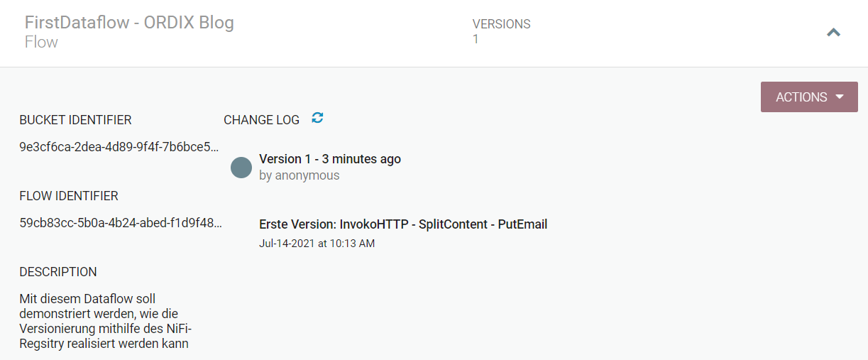Select the truncated flow identifier value
Viewport: 868px width, 360px height.
(x=121, y=223)
